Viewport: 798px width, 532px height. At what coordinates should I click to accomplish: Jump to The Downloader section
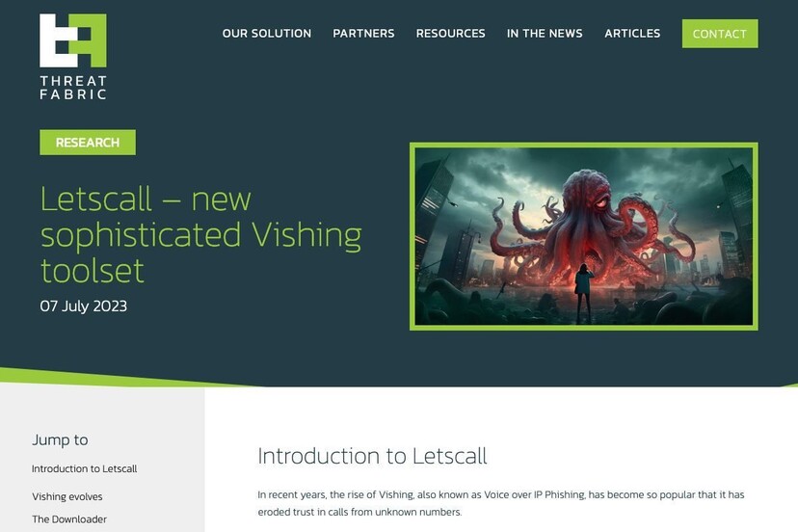[69, 519]
